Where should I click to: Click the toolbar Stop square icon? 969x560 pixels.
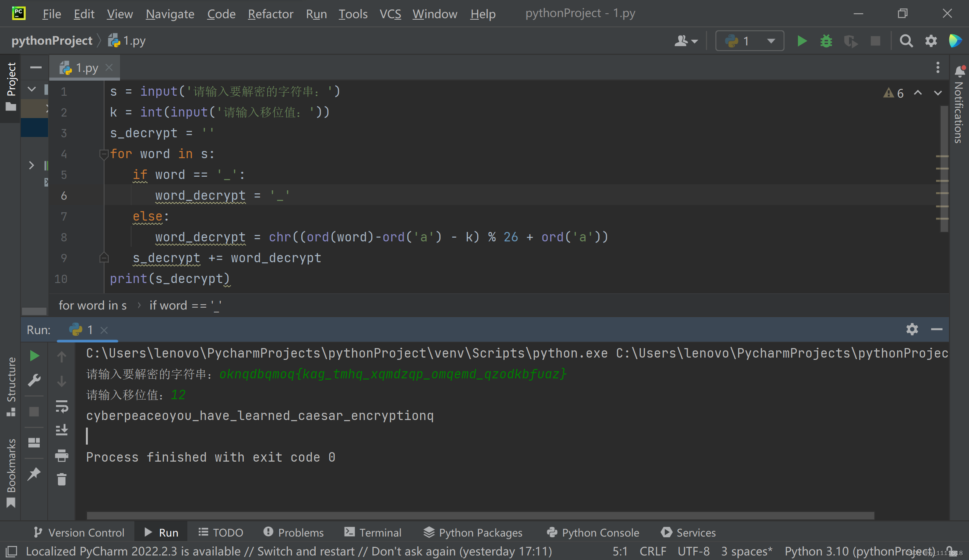point(875,41)
